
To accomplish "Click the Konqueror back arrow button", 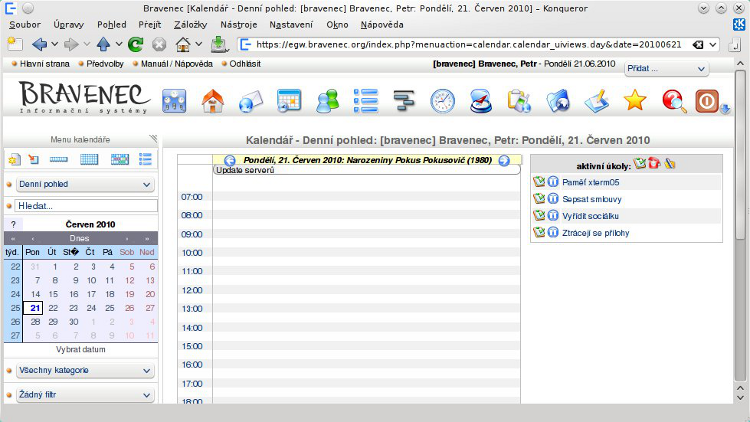I will coord(39,44).
